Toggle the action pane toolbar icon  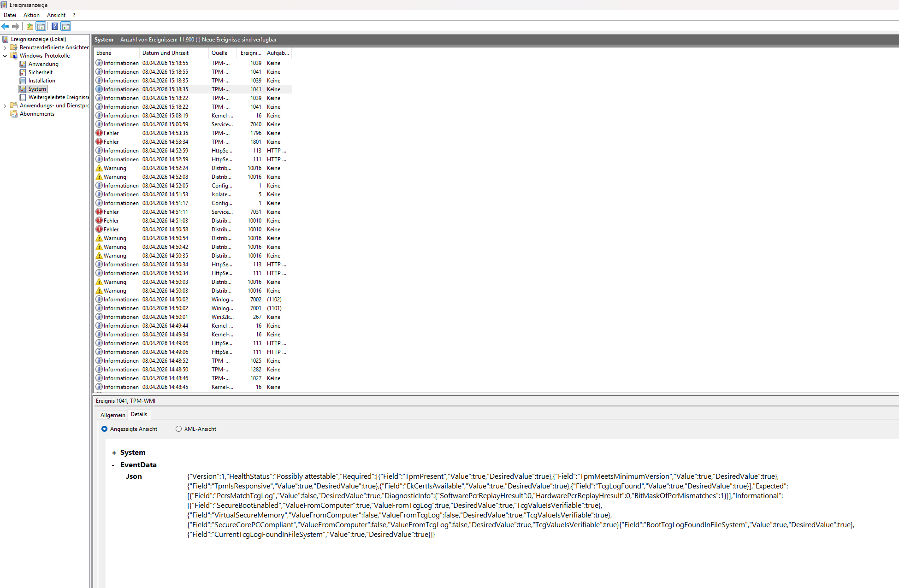(66, 26)
